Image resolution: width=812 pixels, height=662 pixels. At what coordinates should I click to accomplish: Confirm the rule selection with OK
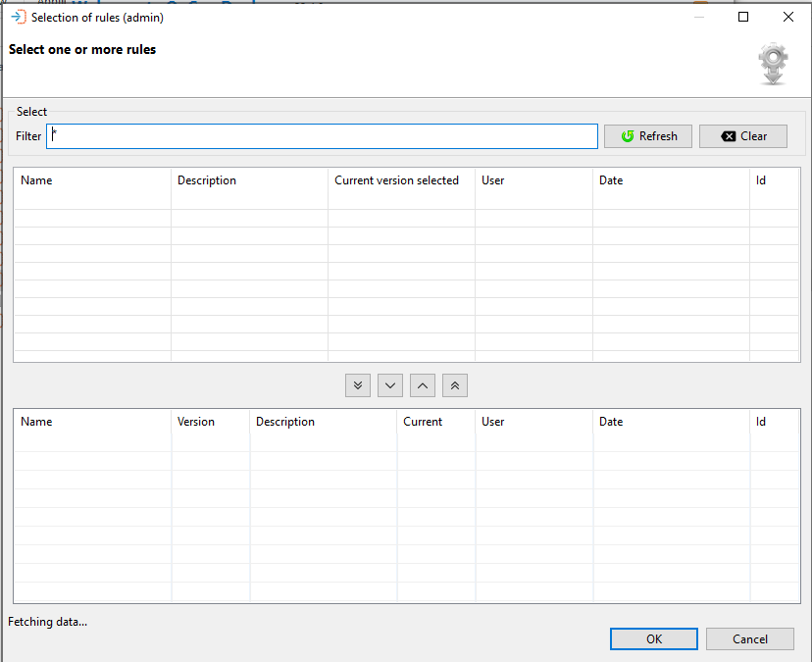pos(654,638)
